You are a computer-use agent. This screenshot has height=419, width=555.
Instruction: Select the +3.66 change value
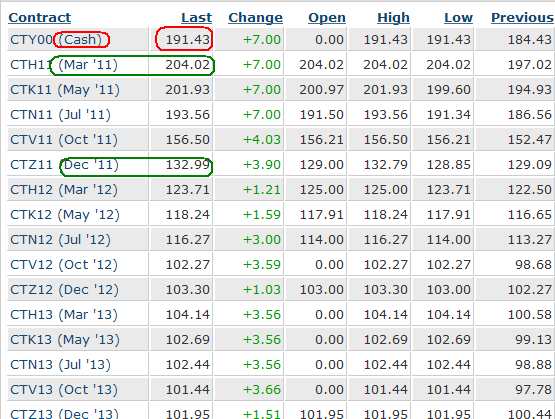coord(262,390)
